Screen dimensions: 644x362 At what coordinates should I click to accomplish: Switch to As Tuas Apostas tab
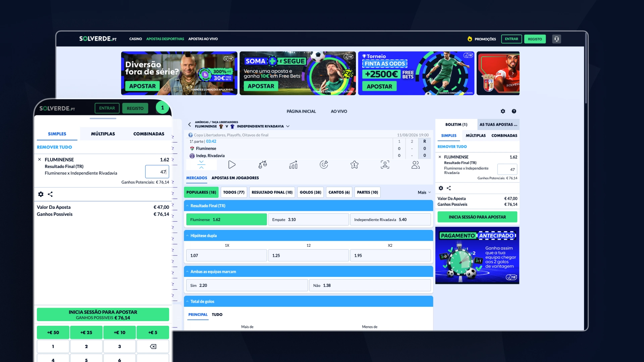pos(498,124)
